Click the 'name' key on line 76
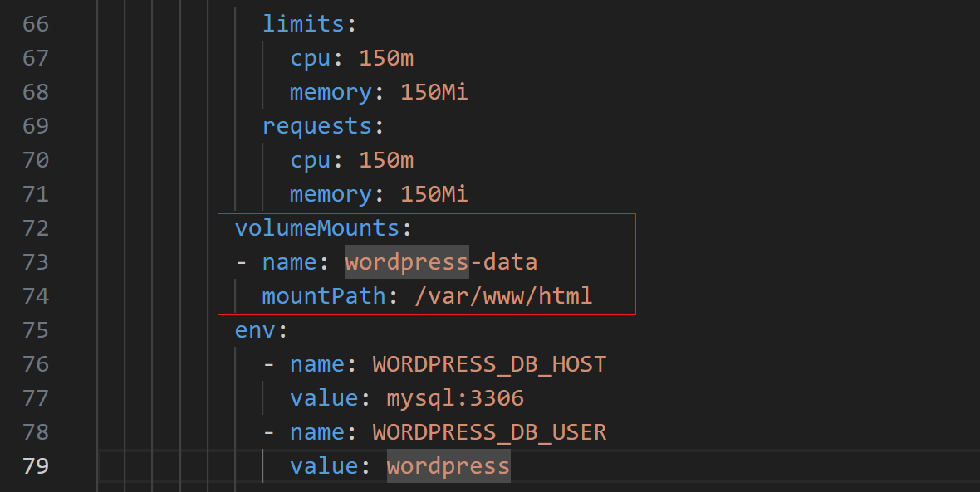The height and width of the screenshot is (492, 980). (317, 364)
